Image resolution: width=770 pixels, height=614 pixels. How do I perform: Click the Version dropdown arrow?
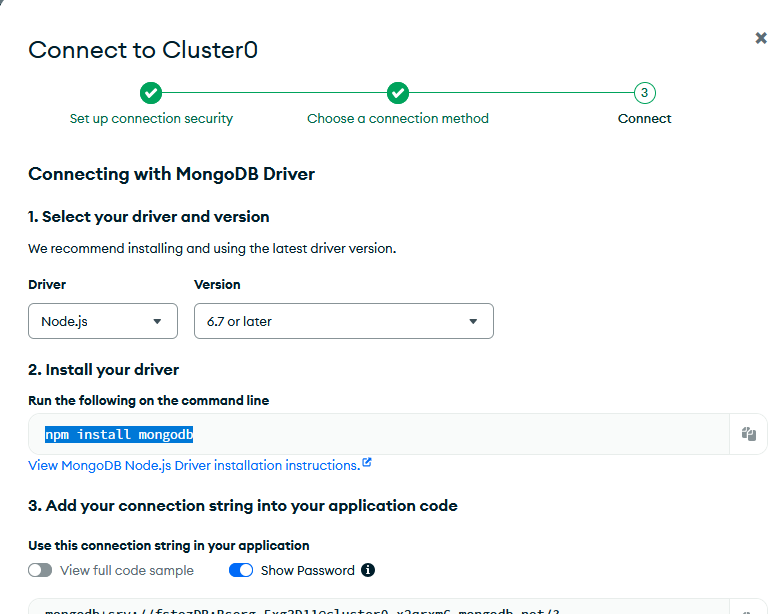(x=473, y=322)
